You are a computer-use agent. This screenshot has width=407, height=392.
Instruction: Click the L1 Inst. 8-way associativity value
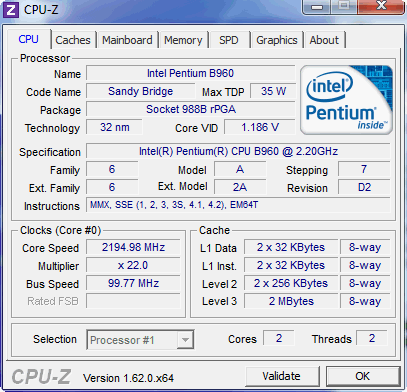click(x=365, y=265)
